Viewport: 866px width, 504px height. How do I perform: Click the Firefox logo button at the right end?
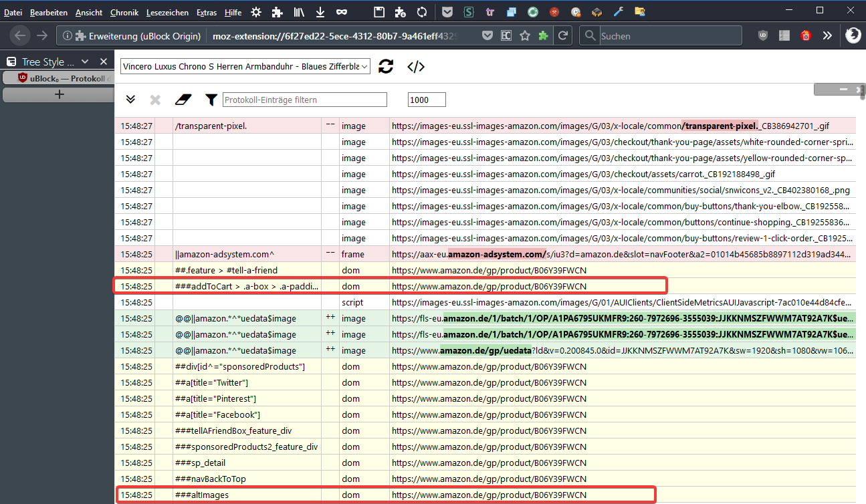[x=853, y=36]
